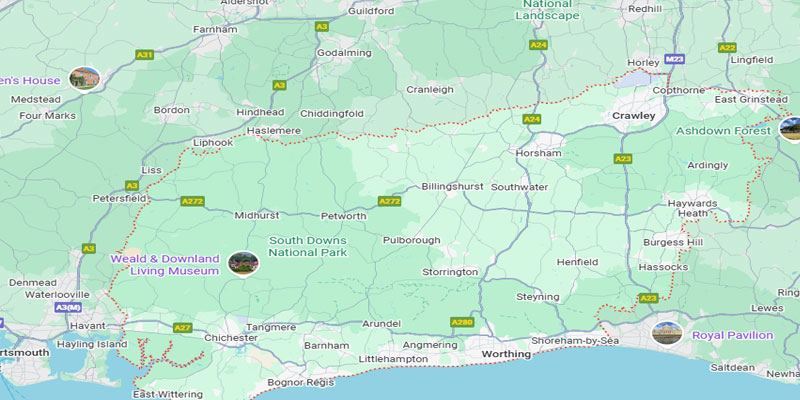The height and width of the screenshot is (400, 800).
Task: Select the Chichester city label
Action: coord(231,338)
